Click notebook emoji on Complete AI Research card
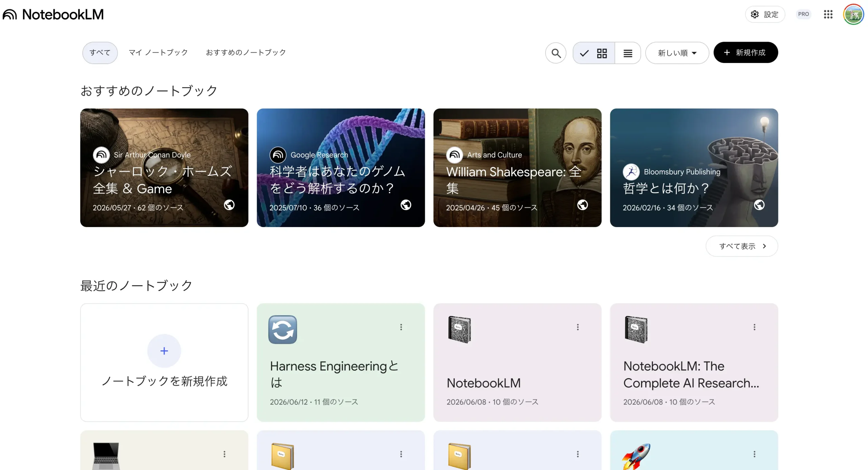Image resolution: width=868 pixels, height=470 pixels. (x=636, y=329)
